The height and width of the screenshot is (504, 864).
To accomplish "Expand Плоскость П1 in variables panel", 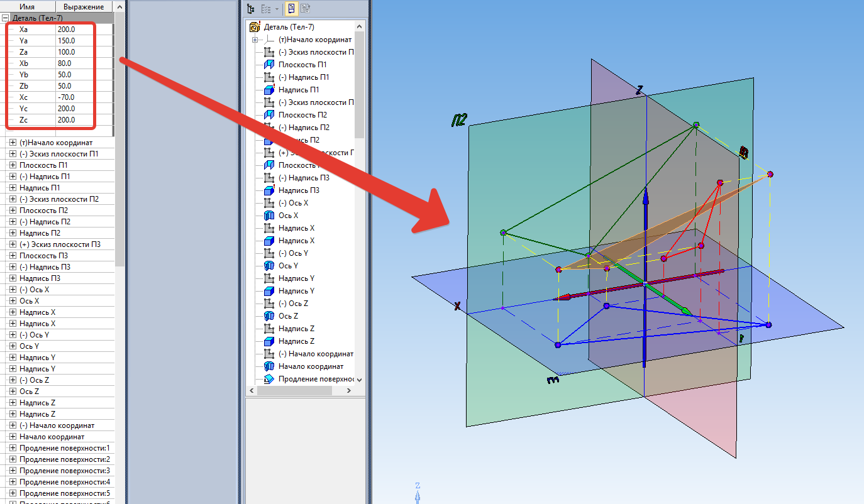I will tap(13, 165).
